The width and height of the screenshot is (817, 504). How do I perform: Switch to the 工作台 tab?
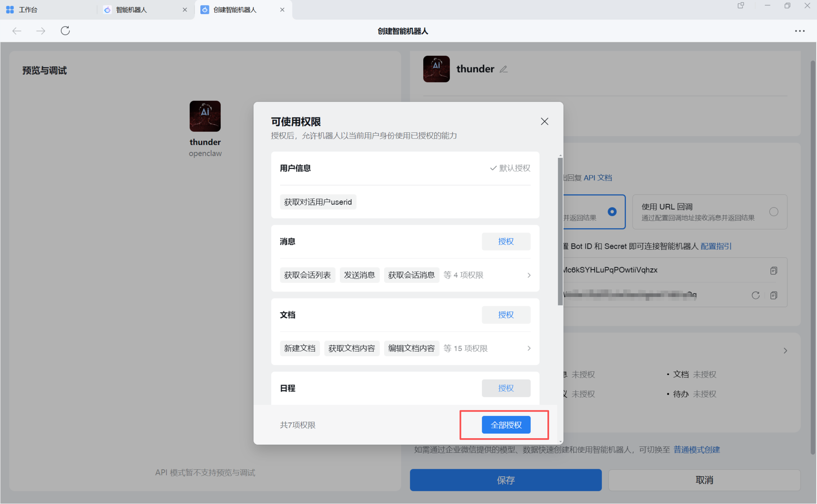pos(28,10)
